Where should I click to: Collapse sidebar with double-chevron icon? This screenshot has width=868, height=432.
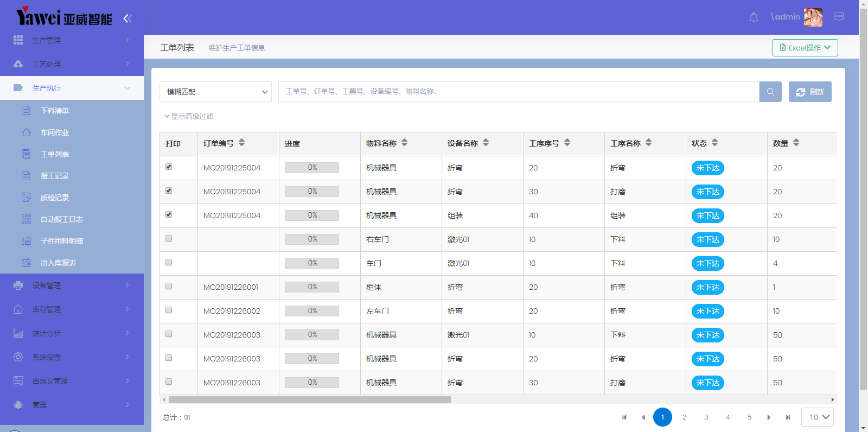(x=127, y=18)
